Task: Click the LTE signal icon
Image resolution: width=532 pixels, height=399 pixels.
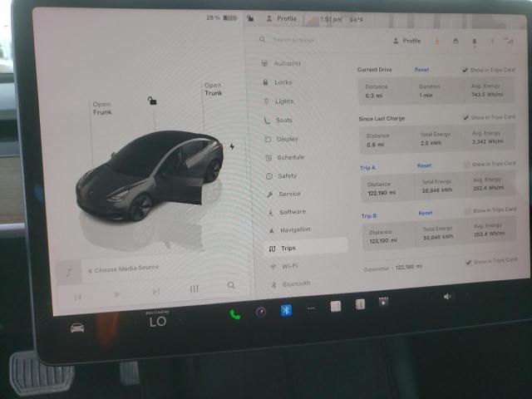Action: (x=509, y=41)
